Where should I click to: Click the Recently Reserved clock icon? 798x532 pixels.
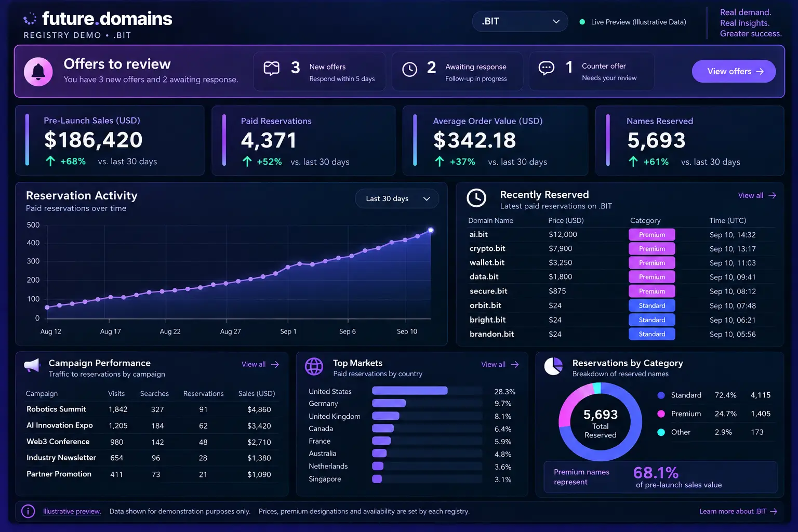pyautogui.click(x=476, y=198)
